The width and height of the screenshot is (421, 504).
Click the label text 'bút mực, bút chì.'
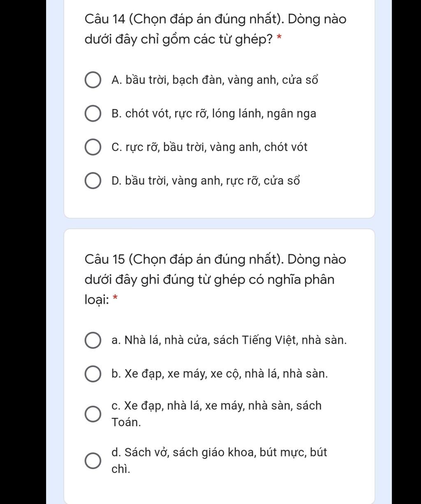click(x=220, y=460)
